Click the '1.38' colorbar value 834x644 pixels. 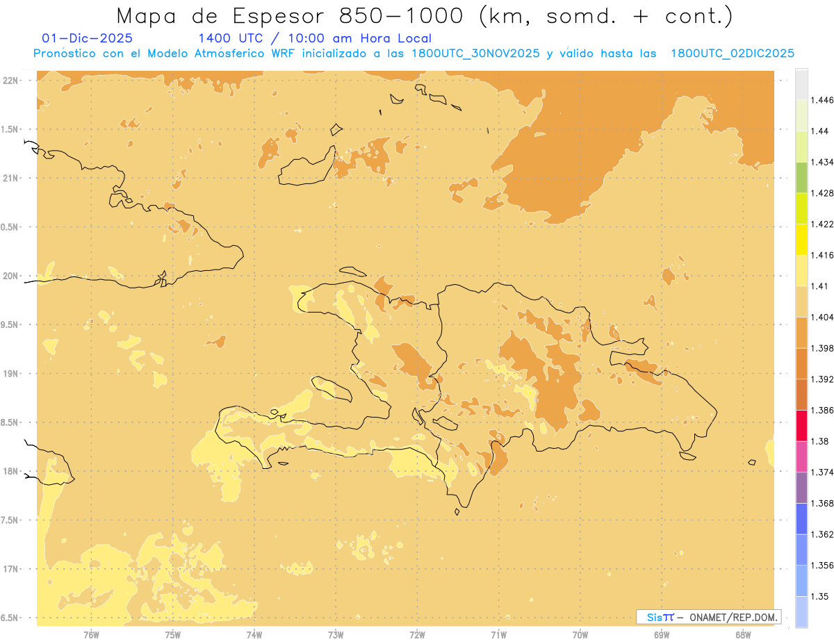(x=821, y=441)
